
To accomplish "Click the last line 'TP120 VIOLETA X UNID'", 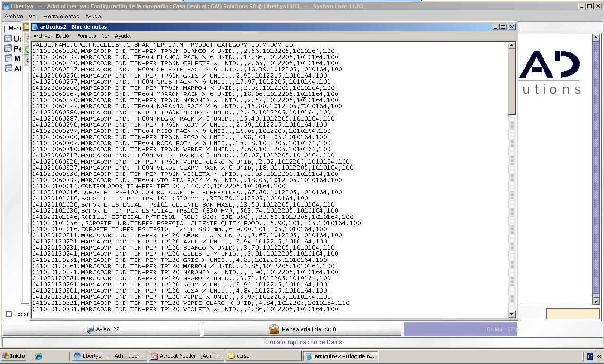I will point(185,309).
